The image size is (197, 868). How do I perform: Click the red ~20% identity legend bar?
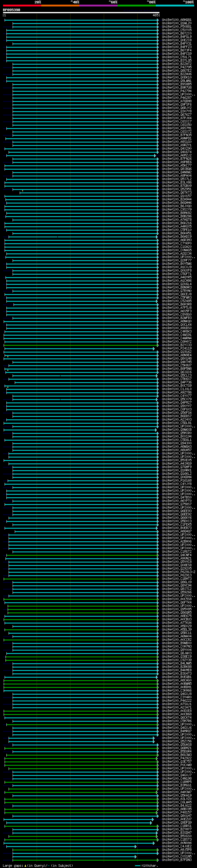click(x=22, y=6)
